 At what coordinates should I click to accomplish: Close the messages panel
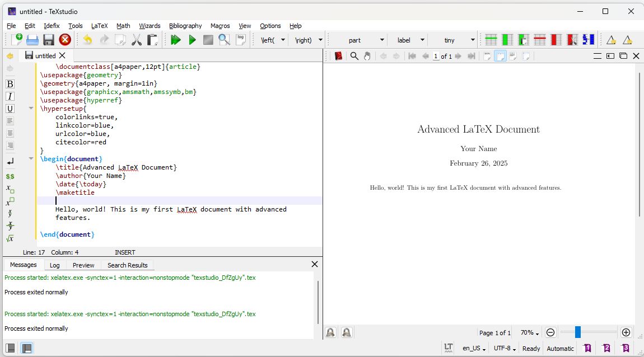tap(315, 264)
